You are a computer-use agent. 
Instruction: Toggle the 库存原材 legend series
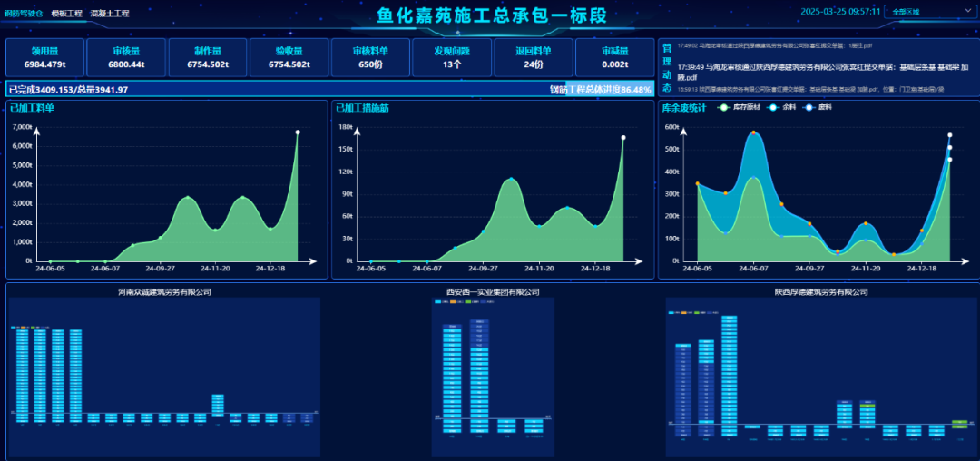(738, 107)
